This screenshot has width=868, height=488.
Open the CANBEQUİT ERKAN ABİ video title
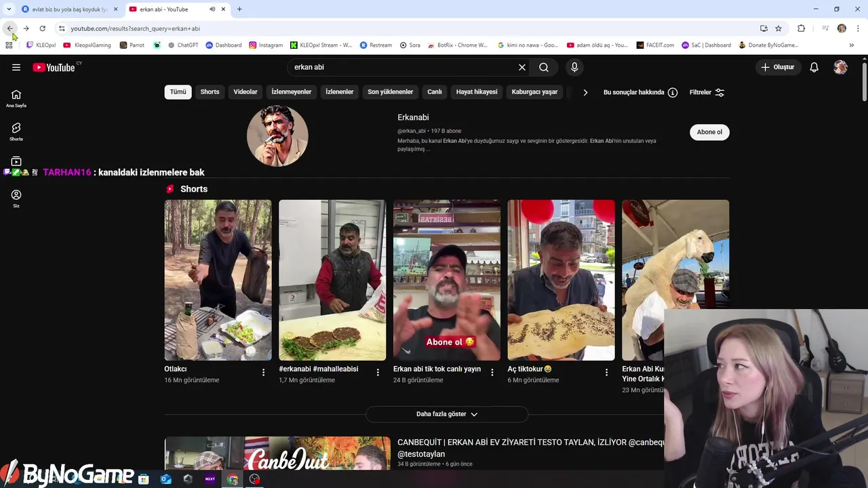[530, 448]
